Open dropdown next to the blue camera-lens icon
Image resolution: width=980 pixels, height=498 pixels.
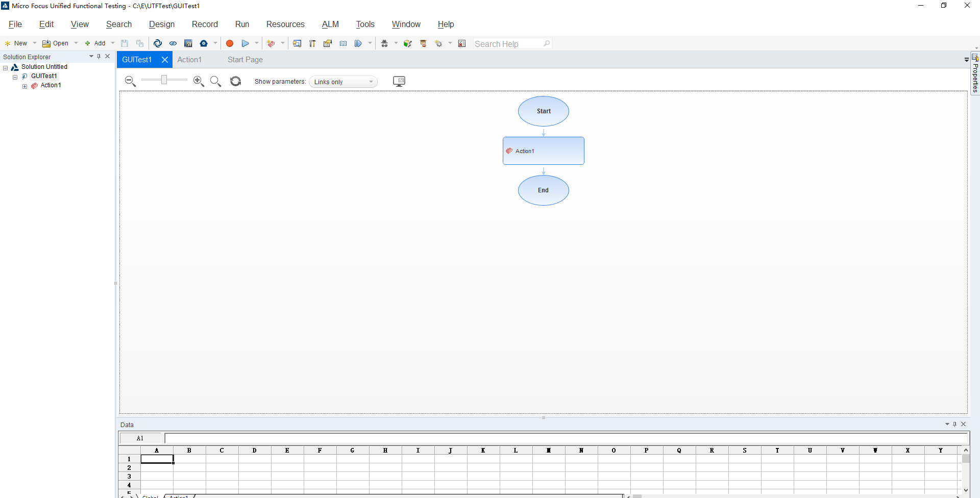tap(215, 43)
